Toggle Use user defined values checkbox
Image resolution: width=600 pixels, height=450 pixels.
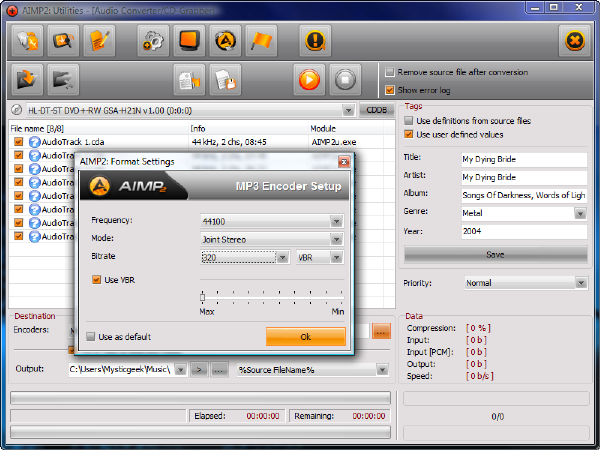coord(409,134)
